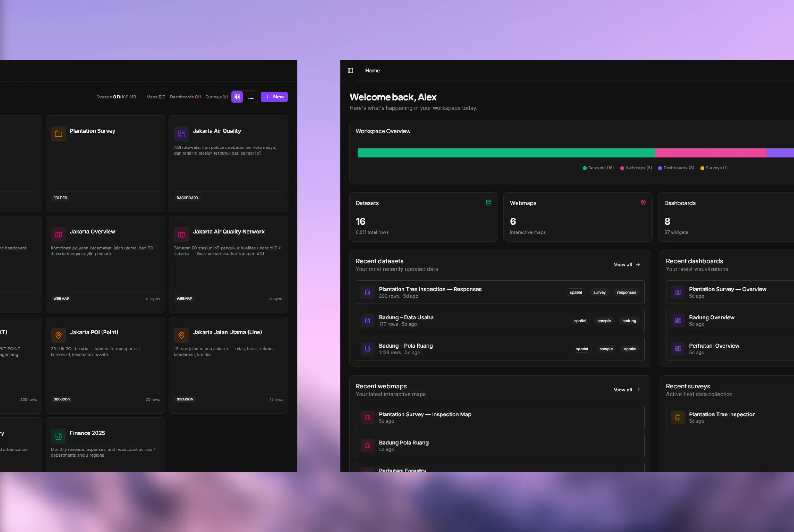Click the Plantation Tree Inspection — Responses file icon

pos(368,292)
